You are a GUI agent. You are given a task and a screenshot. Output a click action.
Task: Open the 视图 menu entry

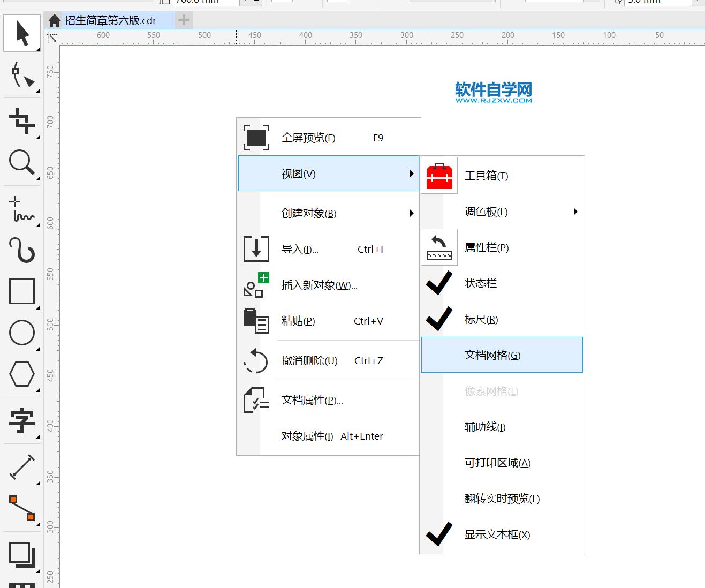[x=329, y=174]
